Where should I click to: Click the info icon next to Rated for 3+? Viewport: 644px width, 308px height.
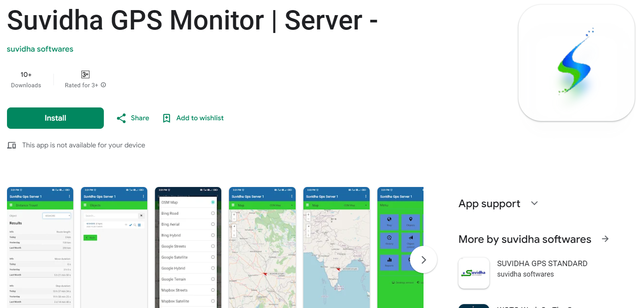point(103,85)
